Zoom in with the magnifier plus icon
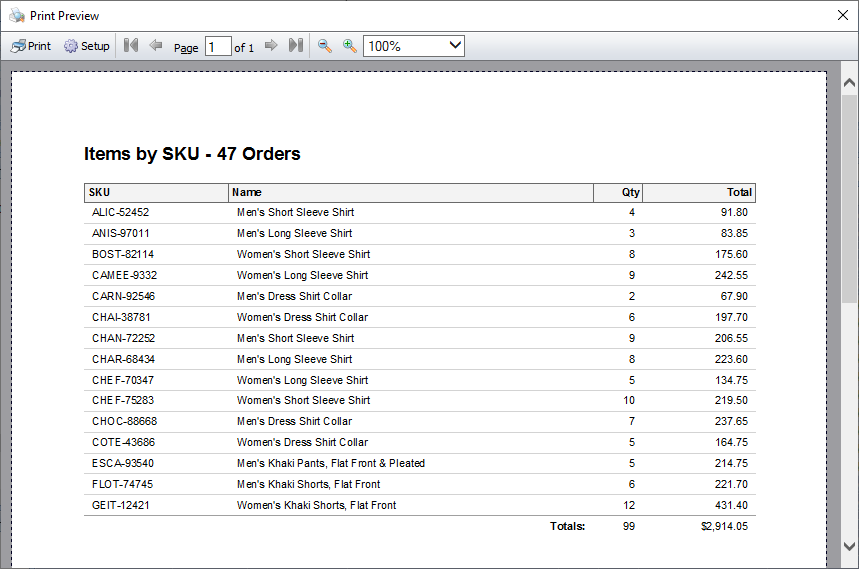859x569 pixels. click(350, 46)
